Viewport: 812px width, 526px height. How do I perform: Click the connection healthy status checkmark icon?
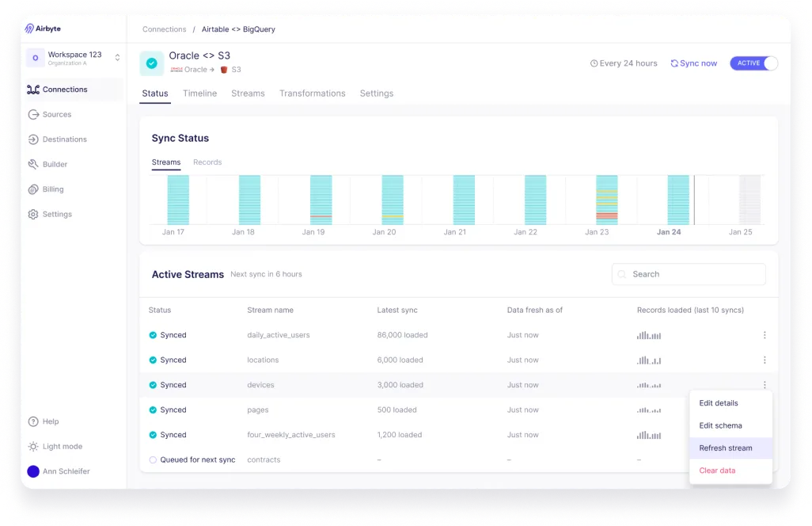[152, 63]
